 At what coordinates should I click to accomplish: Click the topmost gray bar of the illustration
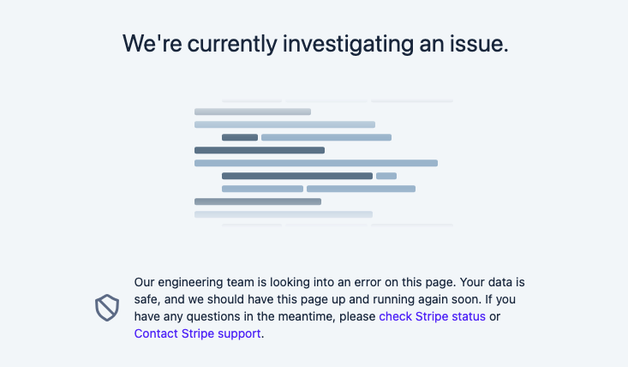pos(253,112)
